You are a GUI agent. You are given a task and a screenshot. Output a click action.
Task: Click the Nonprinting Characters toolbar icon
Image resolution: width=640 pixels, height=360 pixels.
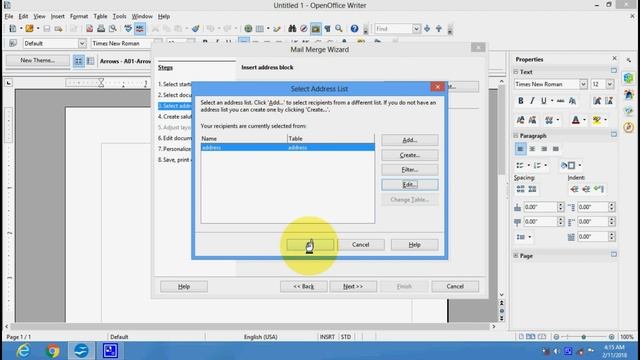tap(327, 29)
